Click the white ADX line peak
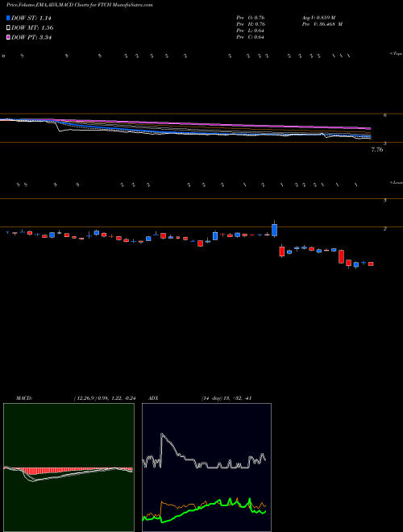Screen dimensions: 403x532 pyautogui.click(x=162, y=434)
